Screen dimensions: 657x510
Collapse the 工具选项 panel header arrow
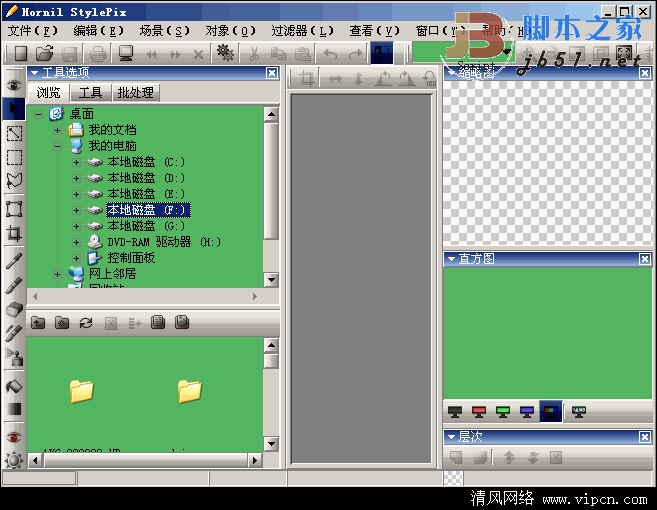(34, 73)
